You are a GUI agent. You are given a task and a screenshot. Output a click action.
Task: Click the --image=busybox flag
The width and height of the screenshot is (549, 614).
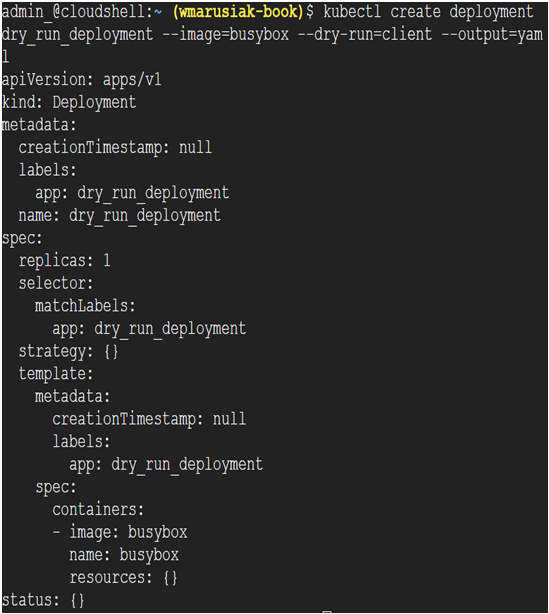226,34
